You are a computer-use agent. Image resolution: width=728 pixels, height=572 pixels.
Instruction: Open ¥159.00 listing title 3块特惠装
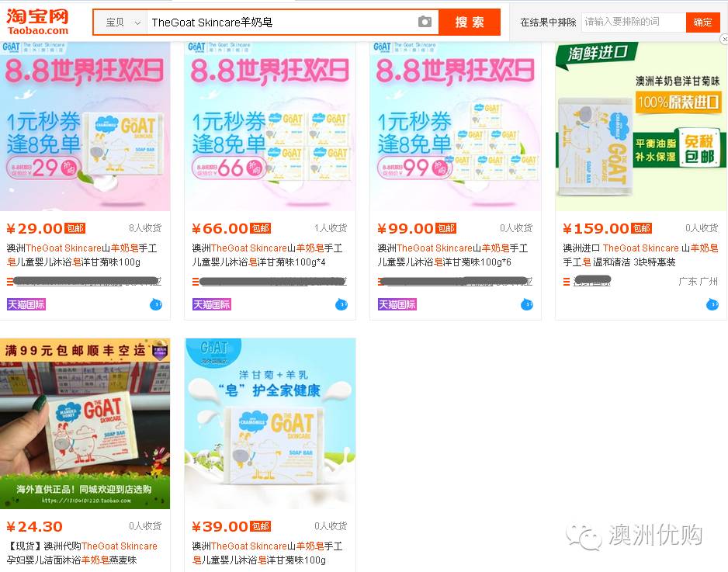point(641,255)
